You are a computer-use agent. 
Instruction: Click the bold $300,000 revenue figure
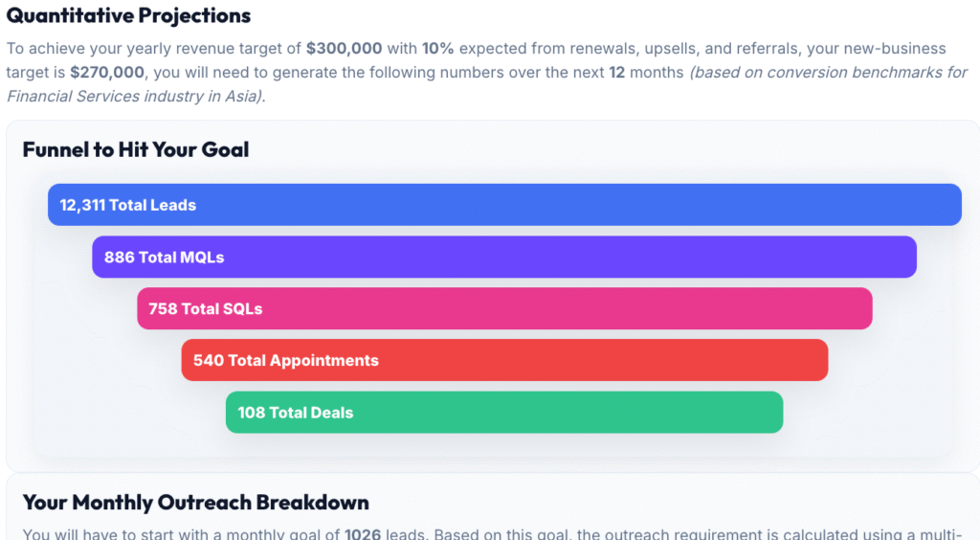345,49
